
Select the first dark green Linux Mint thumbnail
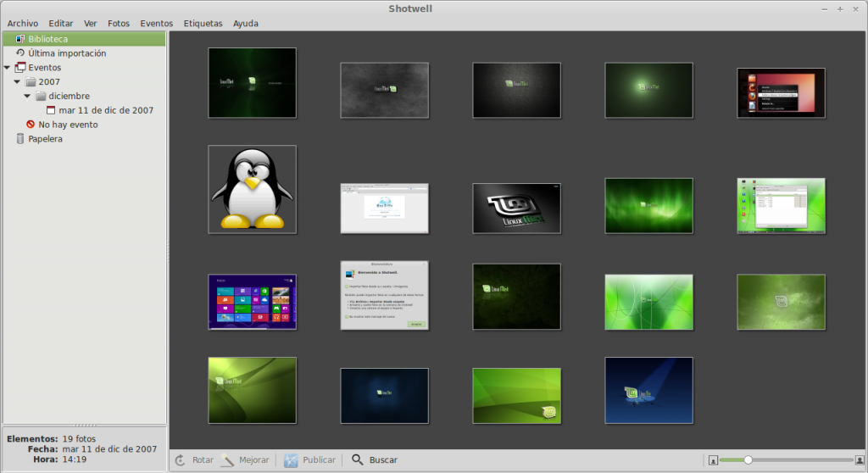pyautogui.click(x=253, y=82)
